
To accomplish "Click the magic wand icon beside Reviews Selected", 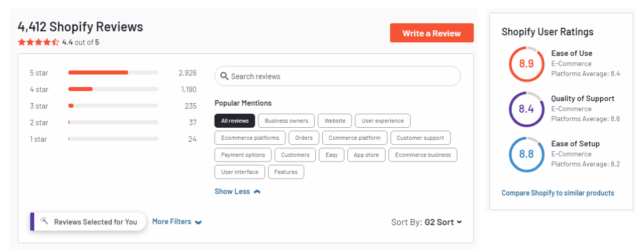I will pyautogui.click(x=44, y=221).
